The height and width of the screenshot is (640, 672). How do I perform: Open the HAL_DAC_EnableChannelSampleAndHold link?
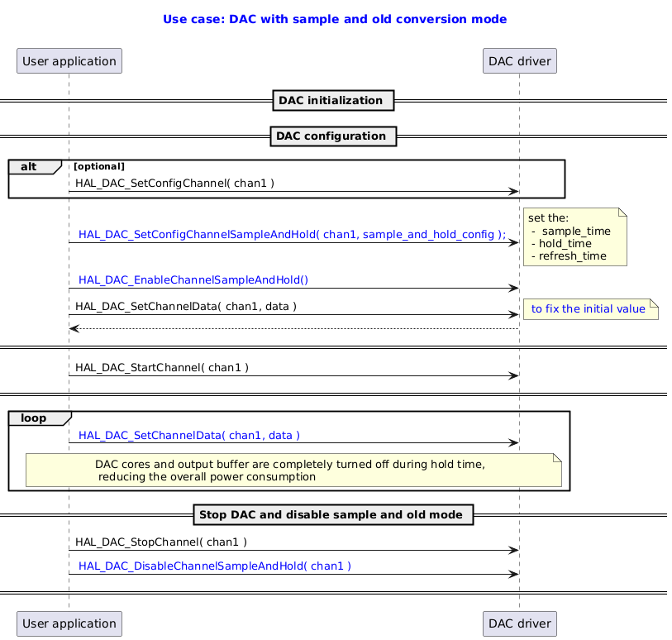coord(192,280)
